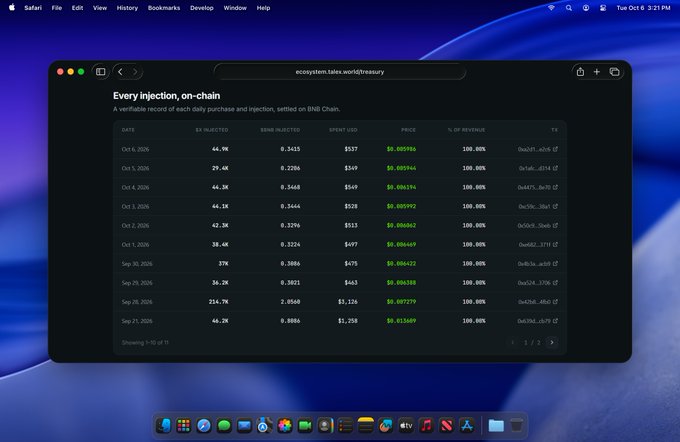Click the Sep 30, 2026 date cell
Screen dimensions: 680x442
click(x=137, y=263)
